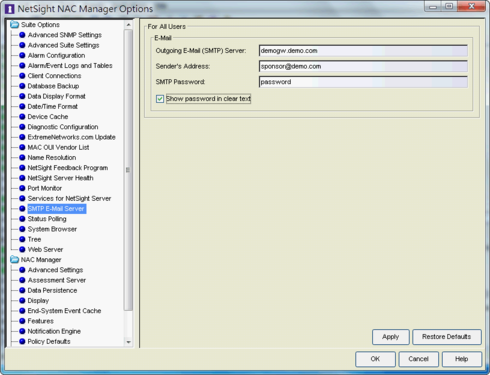Screen dimensions: 490x375
Task: Click the options tree scrollbar thumb
Action: [128, 170]
